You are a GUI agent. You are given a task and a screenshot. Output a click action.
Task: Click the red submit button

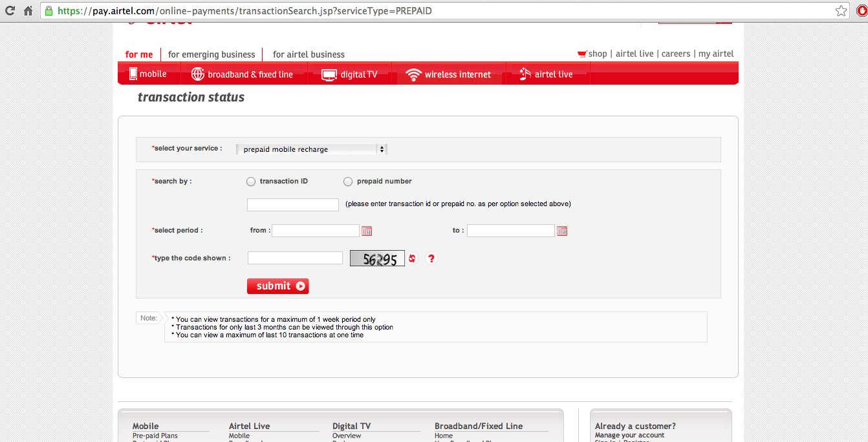pyautogui.click(x=278, y=286)
